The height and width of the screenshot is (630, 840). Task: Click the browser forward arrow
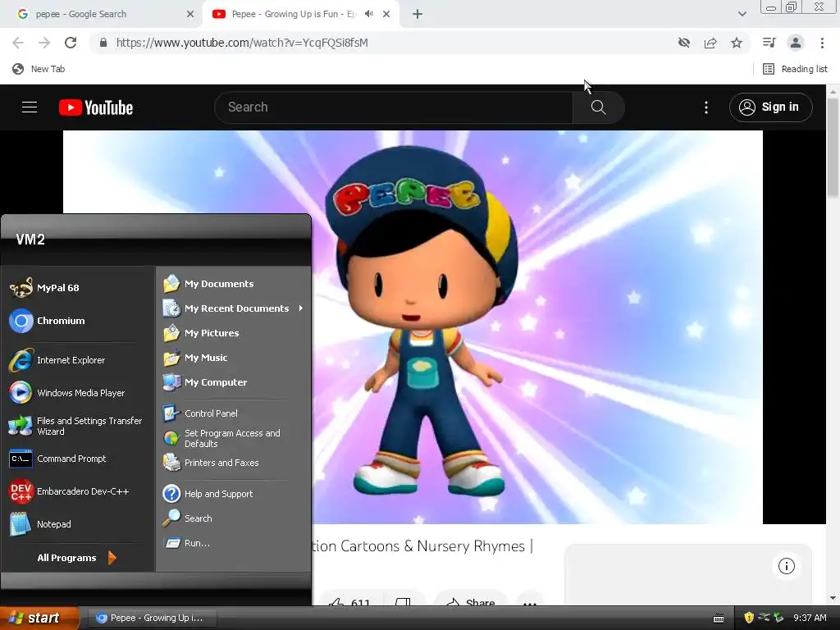(44, 43)
